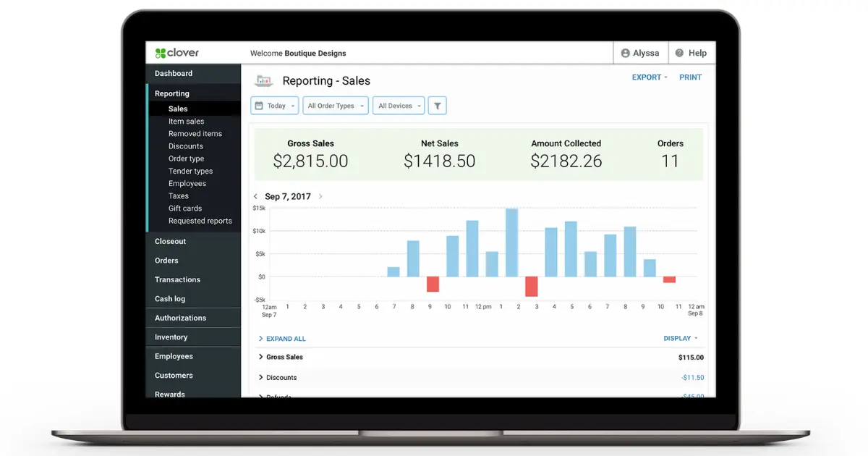
Task: Go to next day with right arrow
Action: tap(320, 196)
